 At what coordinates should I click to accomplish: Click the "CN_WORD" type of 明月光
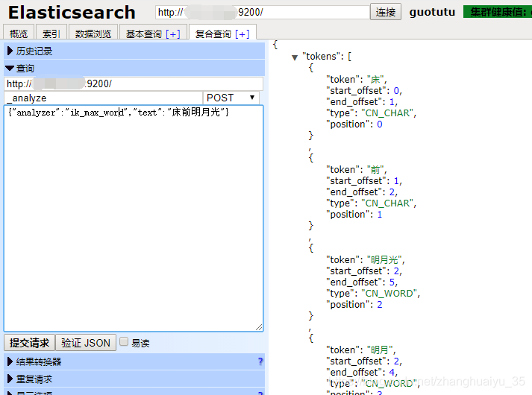[389, 294]
